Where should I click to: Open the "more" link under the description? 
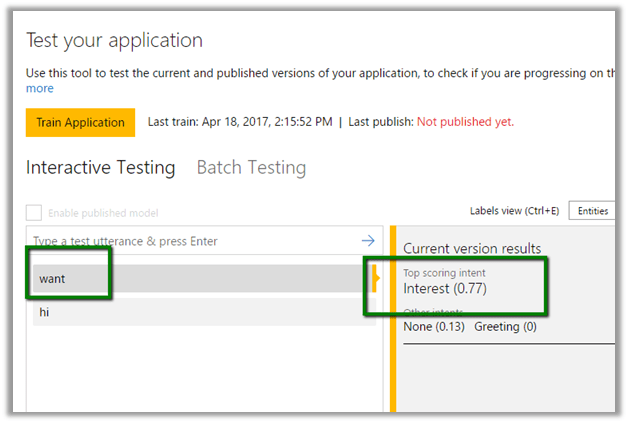40,88
